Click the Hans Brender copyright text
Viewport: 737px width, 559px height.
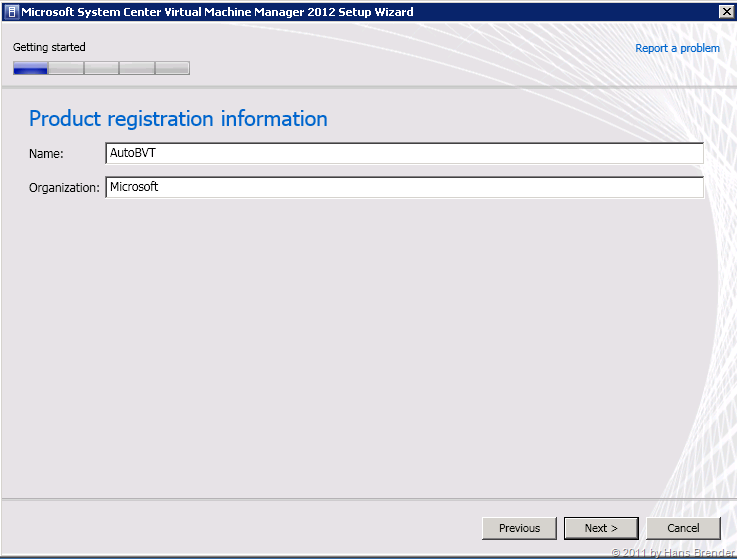672,552
